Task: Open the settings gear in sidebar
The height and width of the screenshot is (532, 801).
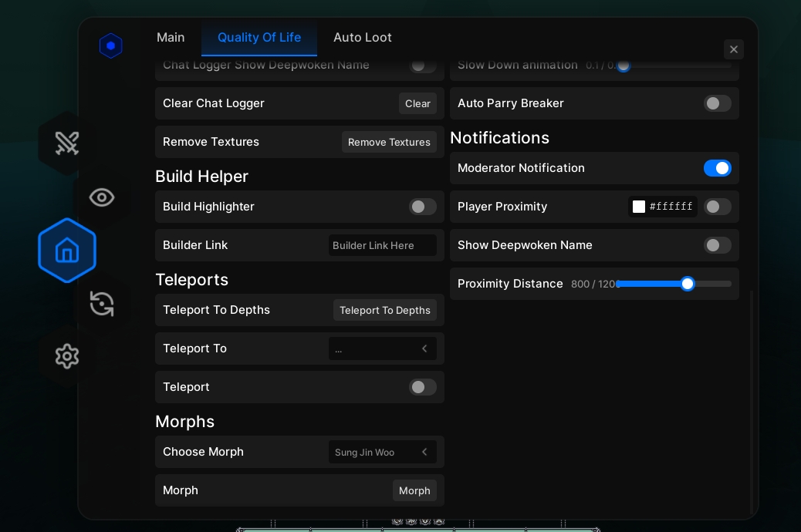Action: tap(66, 356)
